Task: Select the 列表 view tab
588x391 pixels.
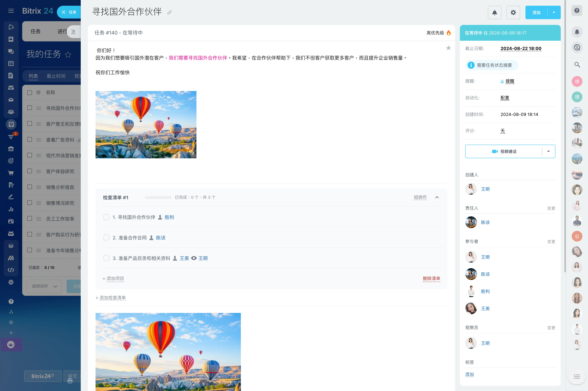Action: [33, 76]
